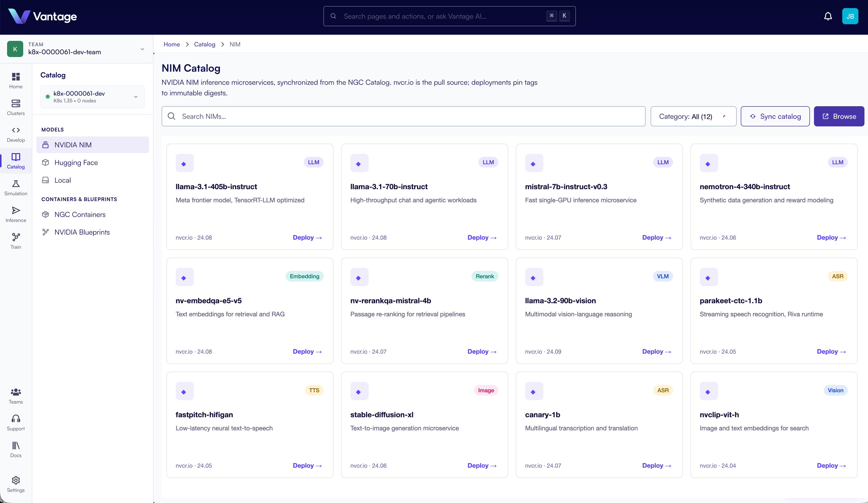868x503 pixels.
Task: Open NGC Containers menu item
Action: point(92,215)
